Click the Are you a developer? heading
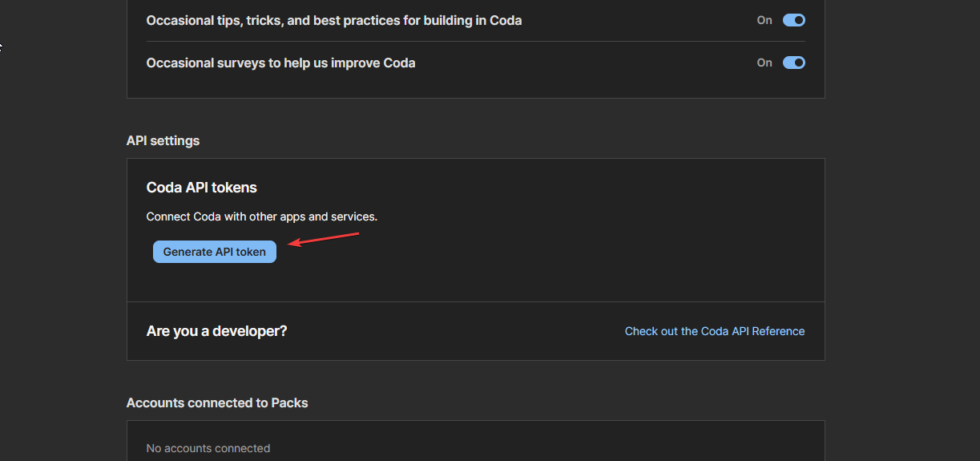980x461 pixels. pyautogui.click(x=216, y=331)
